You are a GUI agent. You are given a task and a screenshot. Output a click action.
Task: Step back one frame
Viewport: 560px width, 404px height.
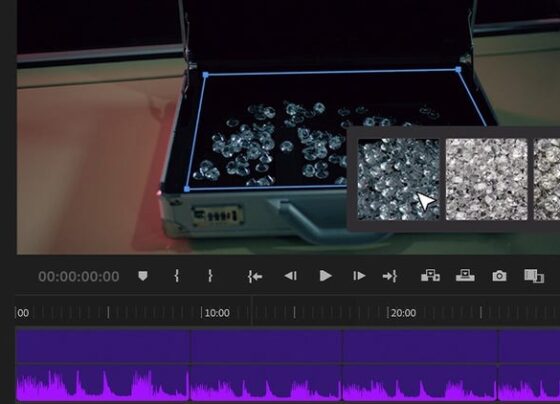pos(290,276)
